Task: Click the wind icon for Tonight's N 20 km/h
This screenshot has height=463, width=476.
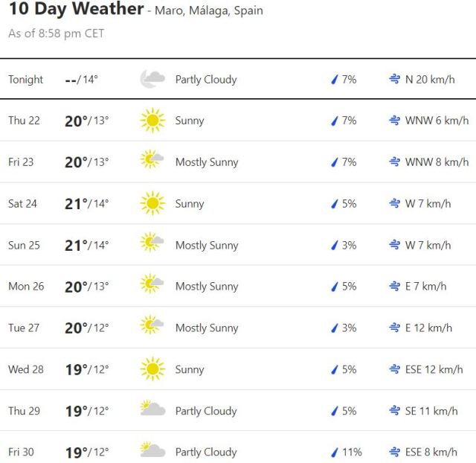Action: pos(394,80)
